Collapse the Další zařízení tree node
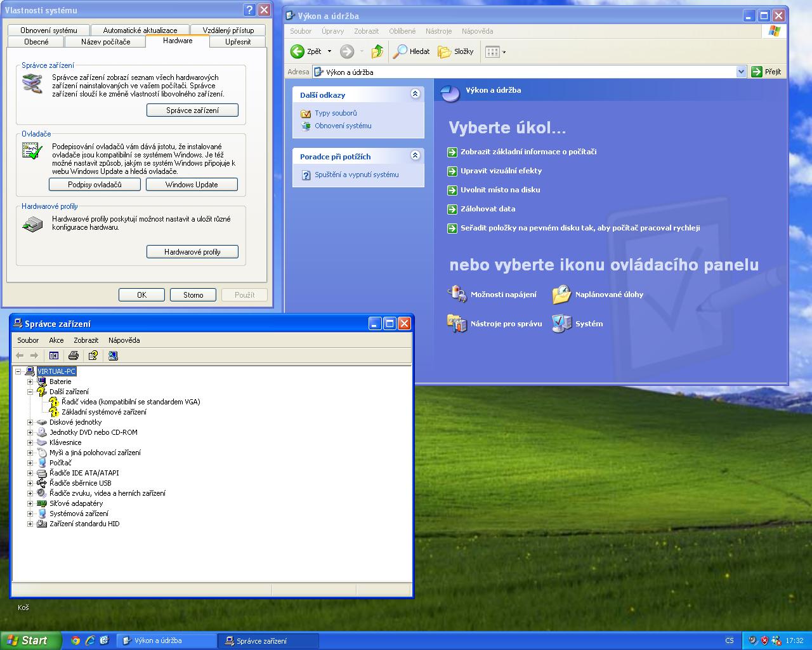The height and width of the screenshot is (650, 812). (x=30, y=392)
